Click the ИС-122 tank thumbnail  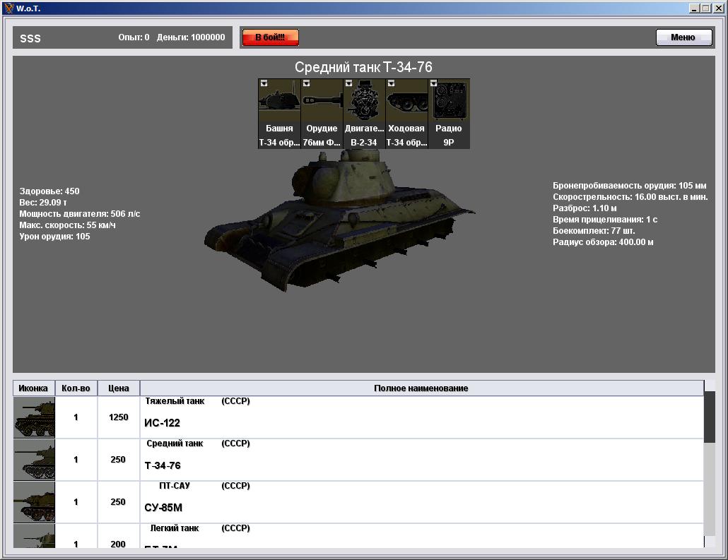tap(34, 417)
